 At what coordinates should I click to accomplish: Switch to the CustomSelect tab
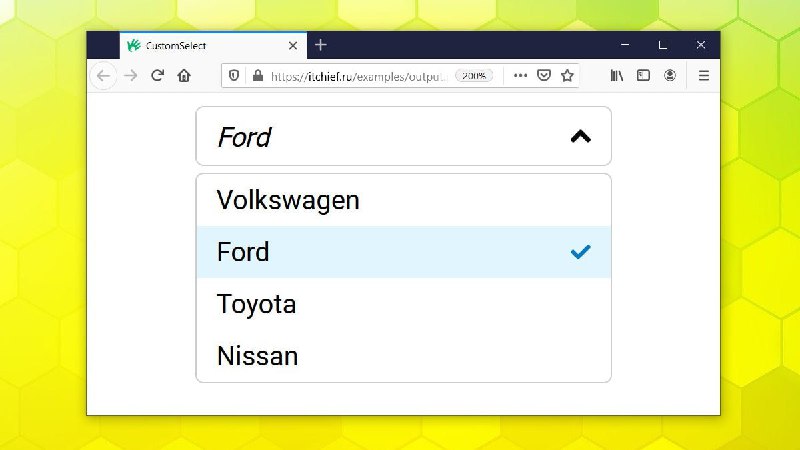tap(213, 45)
